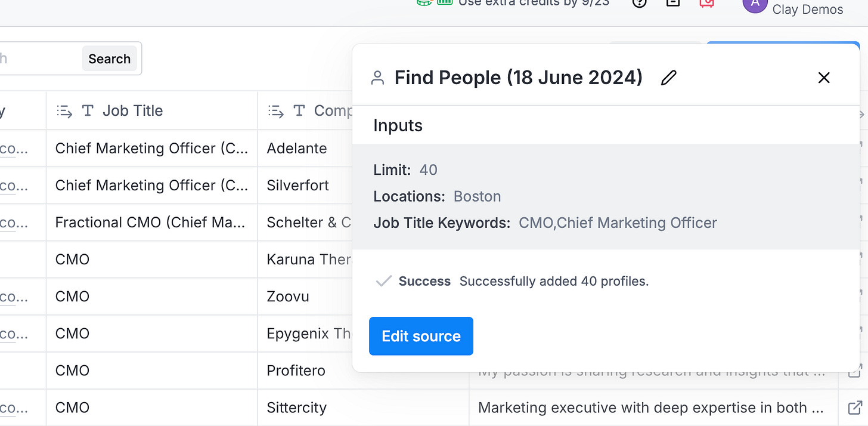Click the pencil icon to rename Find People

(x=669, y=78)
